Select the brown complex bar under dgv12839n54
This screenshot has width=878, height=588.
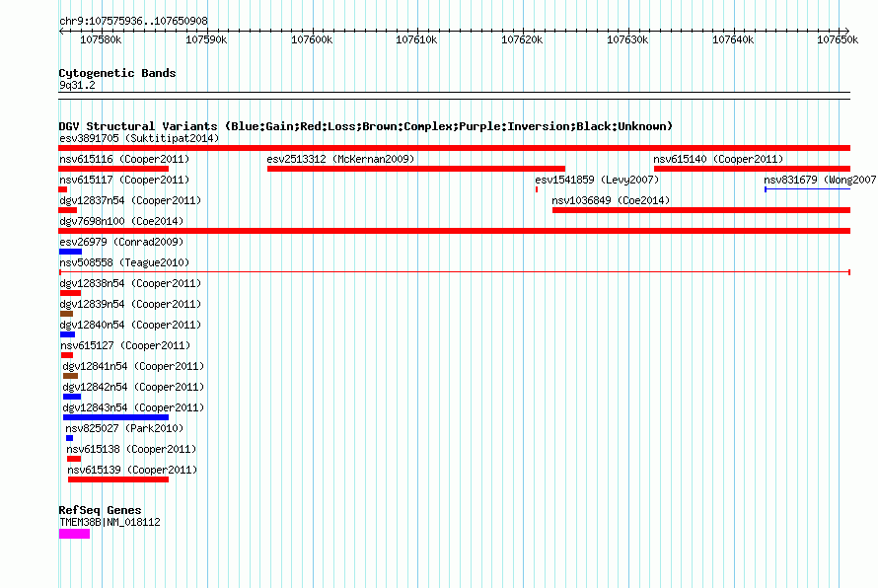point(67,314)
